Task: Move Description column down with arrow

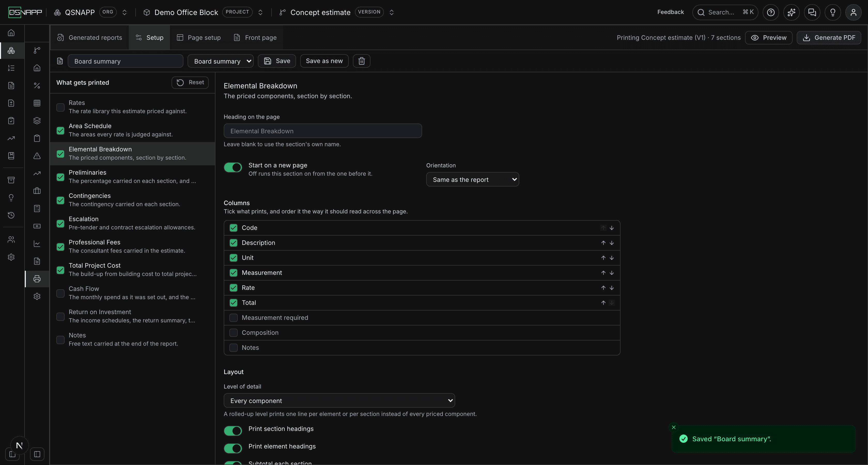Action: [x=611, y=243]
